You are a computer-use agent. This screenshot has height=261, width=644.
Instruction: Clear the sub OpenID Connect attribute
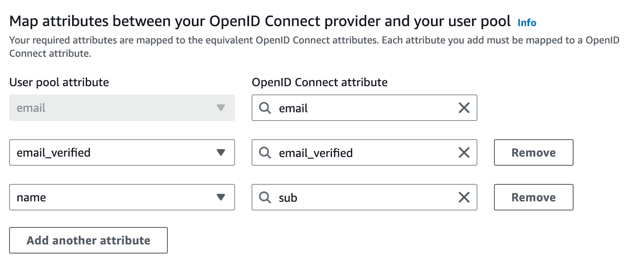coord(464,197)
